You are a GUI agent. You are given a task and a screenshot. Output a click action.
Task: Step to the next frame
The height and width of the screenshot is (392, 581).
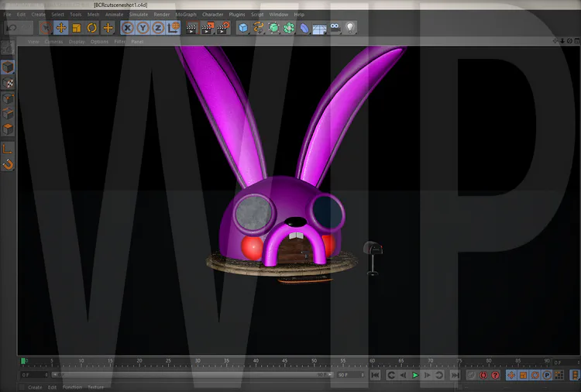point(427,375)
